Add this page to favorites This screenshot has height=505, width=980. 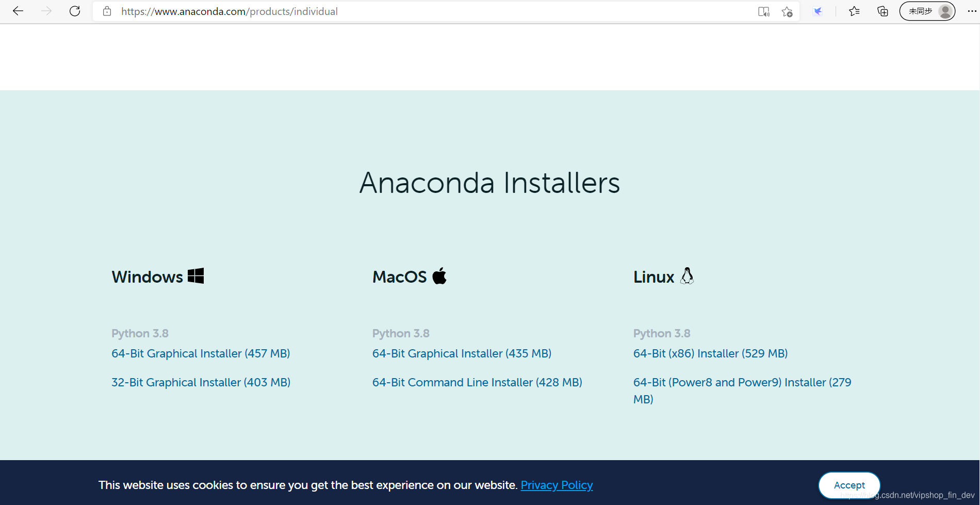pos(787,12)
